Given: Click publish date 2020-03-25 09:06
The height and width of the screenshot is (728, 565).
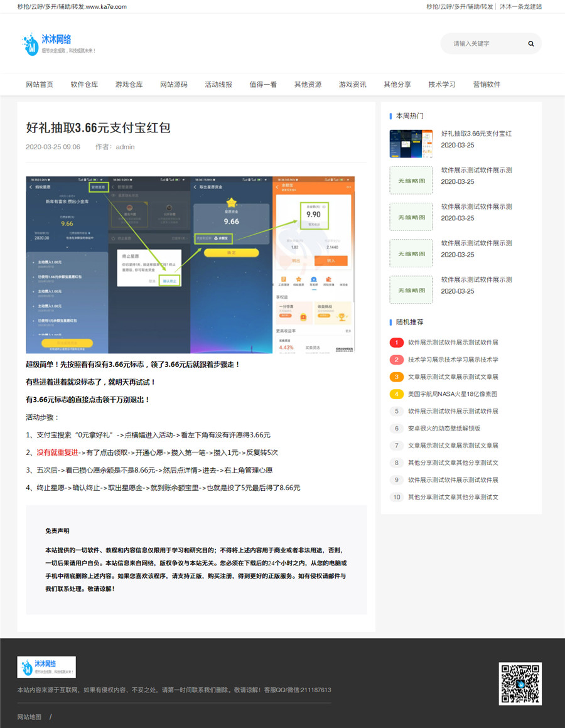Looking at the screenshot, I should tap(53, 147).
